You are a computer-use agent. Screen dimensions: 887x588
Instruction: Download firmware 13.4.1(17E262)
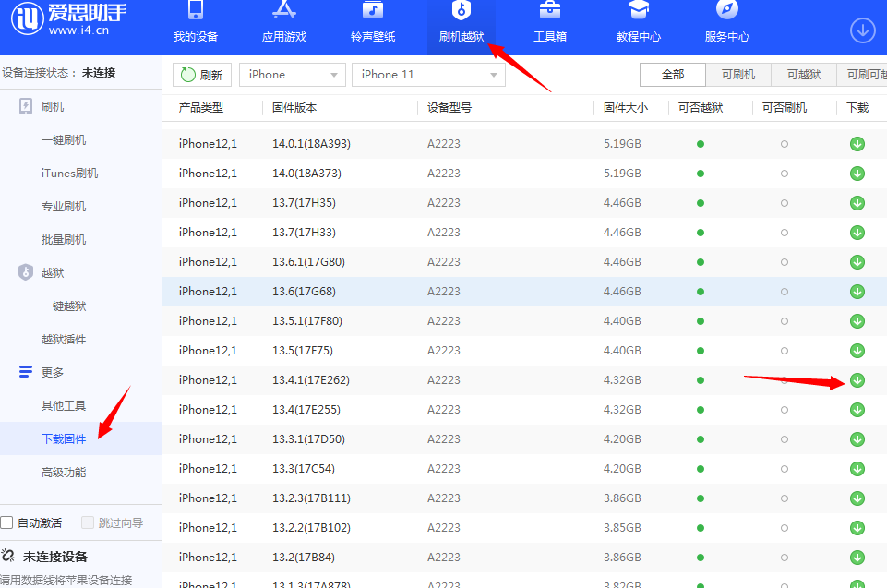tap(857, 380)
